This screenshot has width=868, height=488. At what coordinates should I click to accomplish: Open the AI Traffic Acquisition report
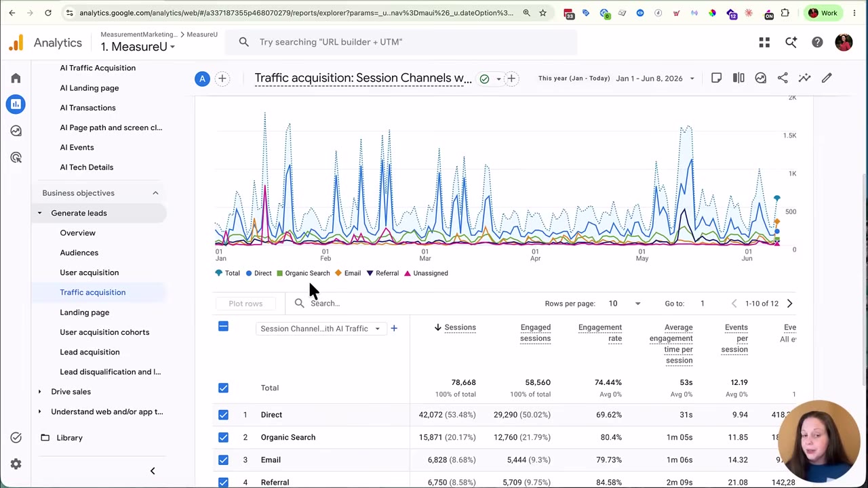click(98, 68)
